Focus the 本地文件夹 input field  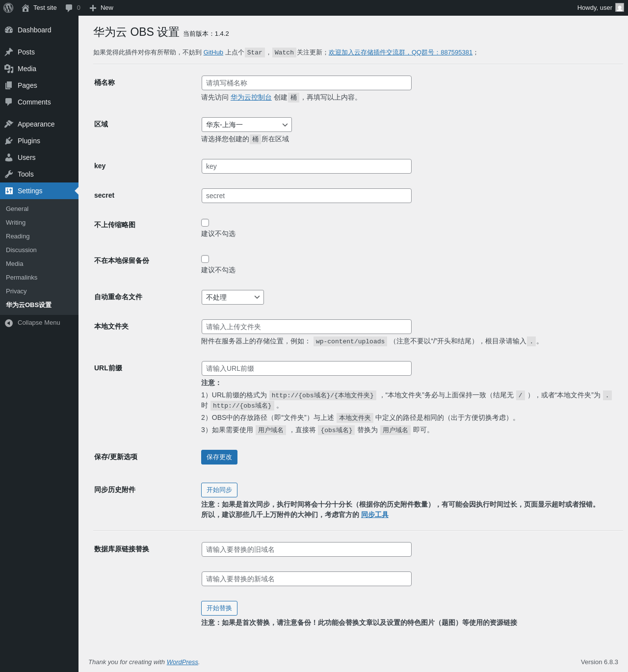pyautogui.click(x=307, y=327)
